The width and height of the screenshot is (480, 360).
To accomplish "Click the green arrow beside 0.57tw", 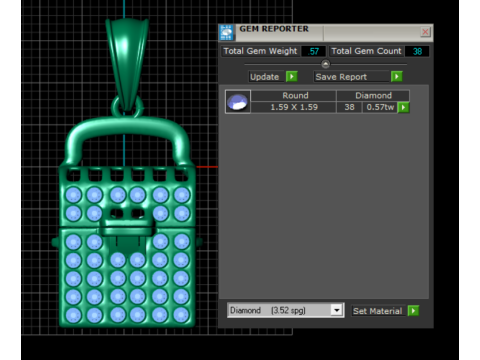I will tap(404, 107).
